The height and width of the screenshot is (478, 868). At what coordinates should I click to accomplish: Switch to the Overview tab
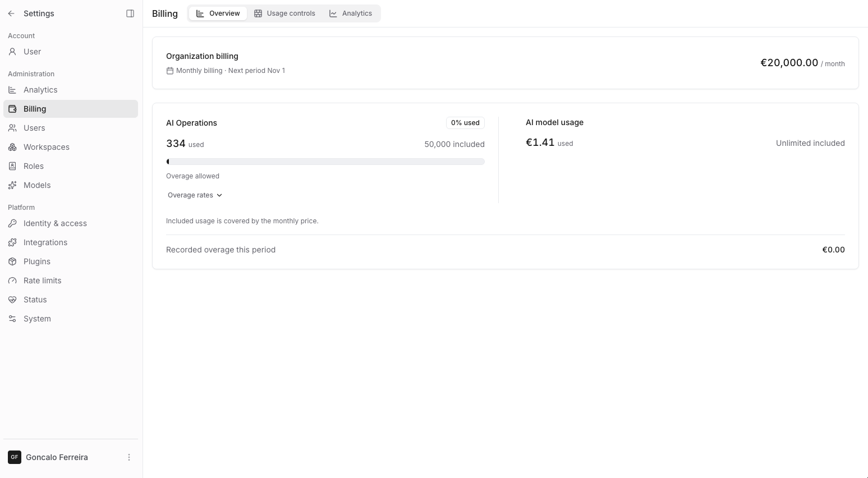(218, 13)
